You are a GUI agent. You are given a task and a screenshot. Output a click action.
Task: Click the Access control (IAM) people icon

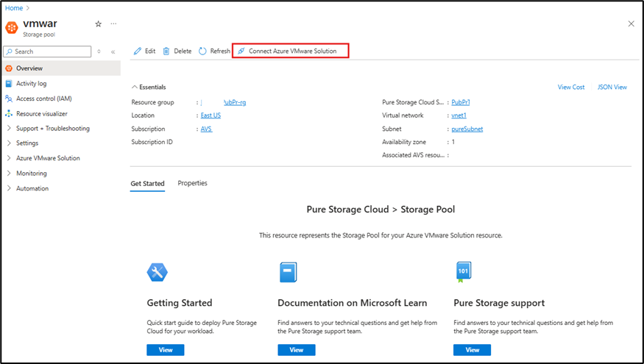tap(9, 99)
